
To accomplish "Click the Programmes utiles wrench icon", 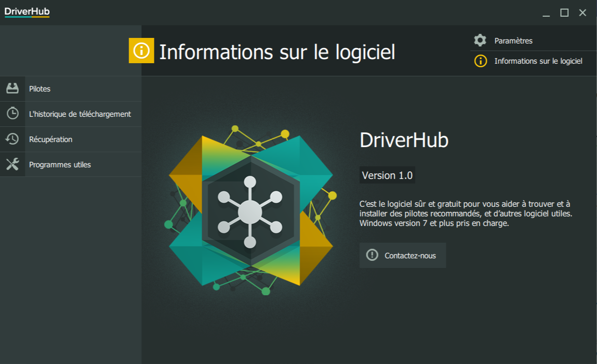I will 13,164.
